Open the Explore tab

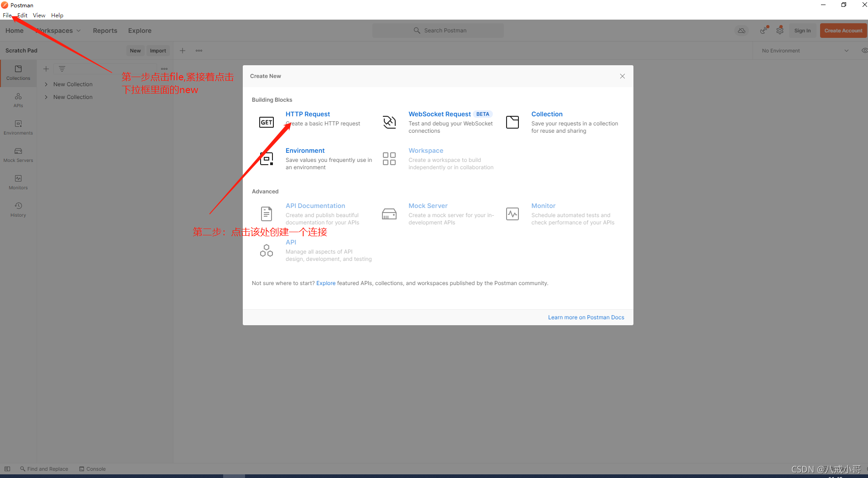click(140, 31)
